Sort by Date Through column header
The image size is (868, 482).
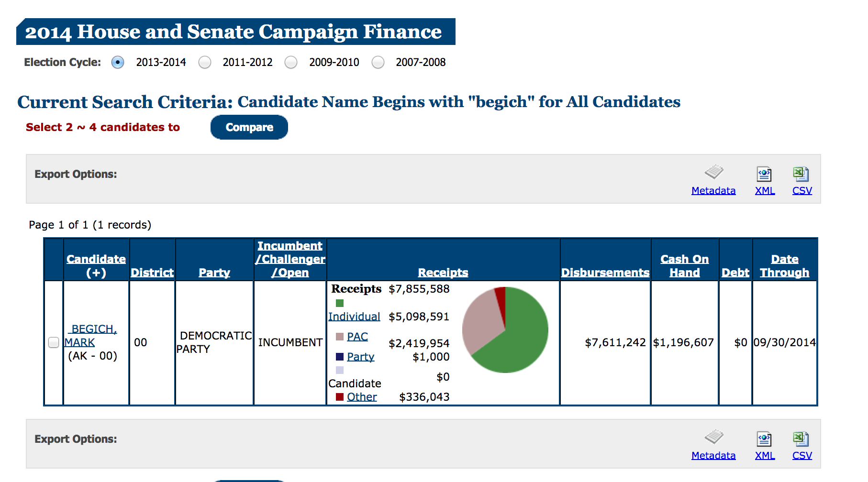pos(784,266)
